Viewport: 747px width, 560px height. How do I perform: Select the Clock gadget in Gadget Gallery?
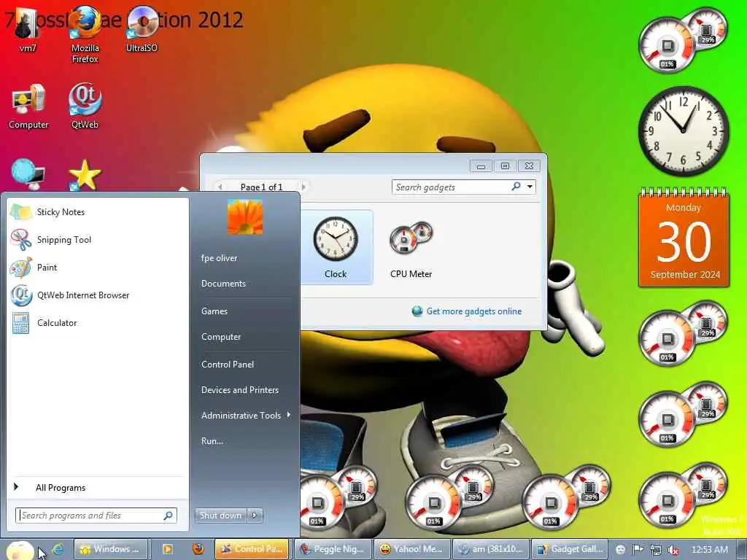336,247
